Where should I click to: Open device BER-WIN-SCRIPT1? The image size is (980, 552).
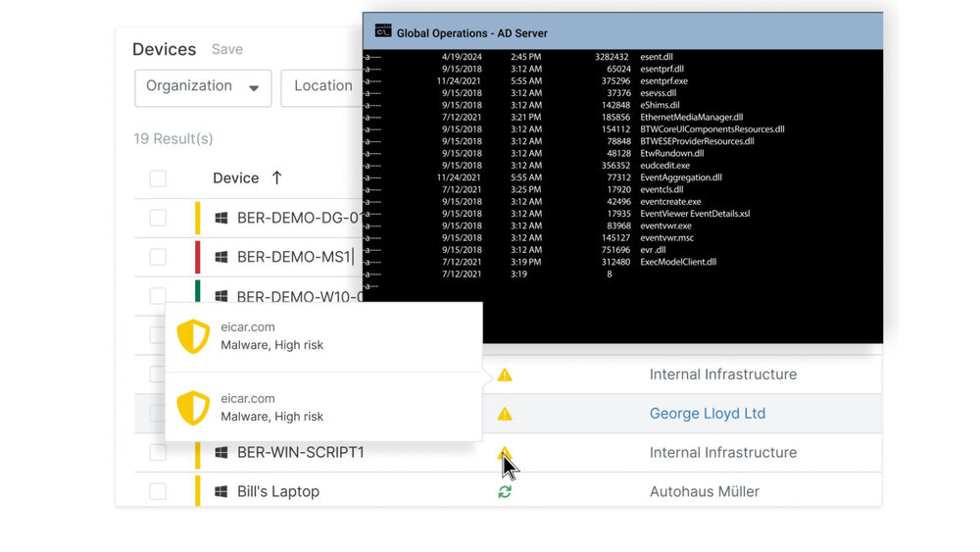tap(301, 453)
